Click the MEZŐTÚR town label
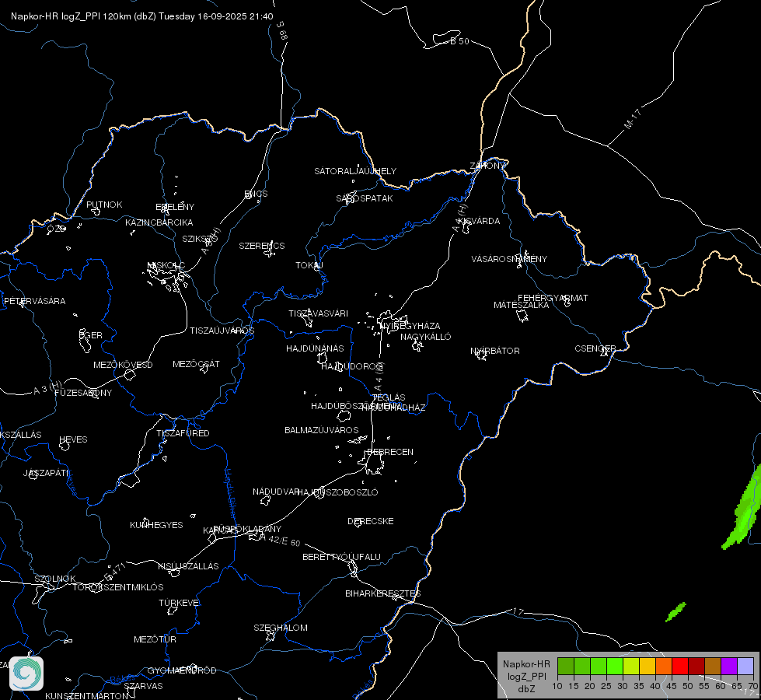 pyautogui.click(x=155, y=639)
